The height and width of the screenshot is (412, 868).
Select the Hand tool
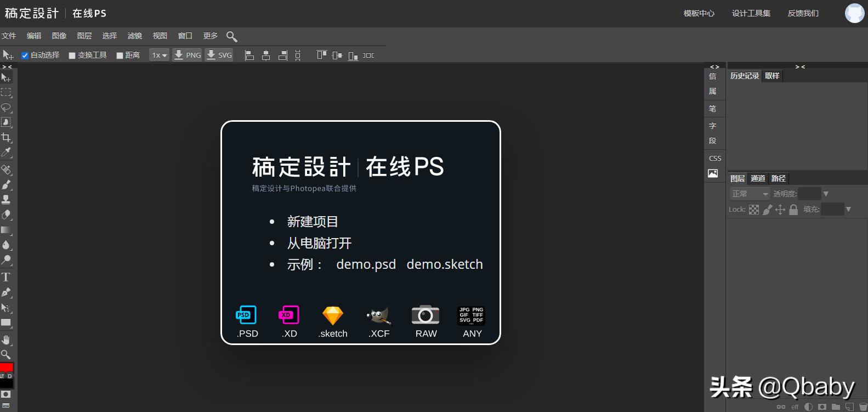pos(6,340)
